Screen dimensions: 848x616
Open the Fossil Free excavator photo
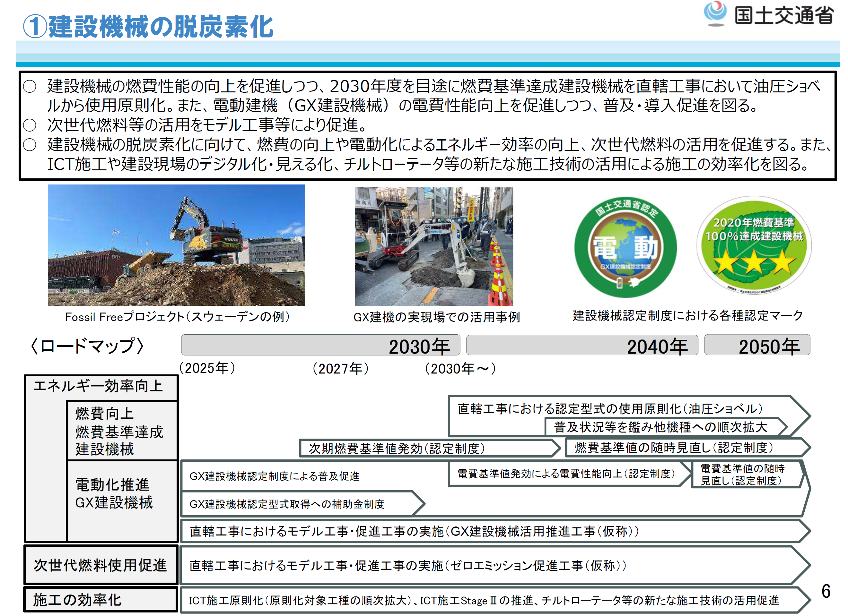(x=176, y=245)
